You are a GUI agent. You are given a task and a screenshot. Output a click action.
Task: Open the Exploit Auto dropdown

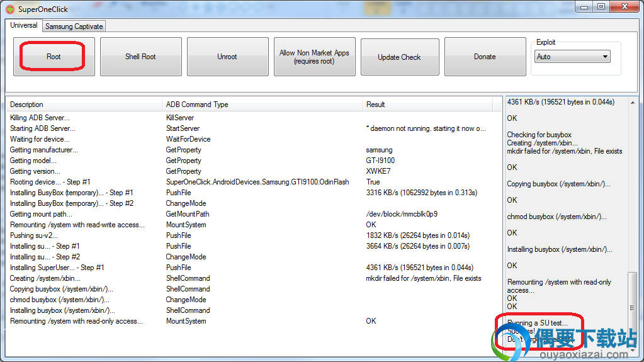point(572,57)
